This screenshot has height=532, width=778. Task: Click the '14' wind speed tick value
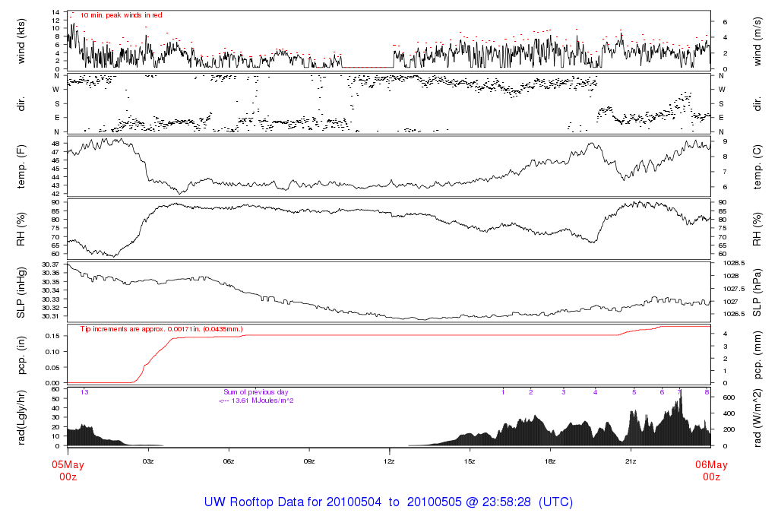tap(55, 12)
